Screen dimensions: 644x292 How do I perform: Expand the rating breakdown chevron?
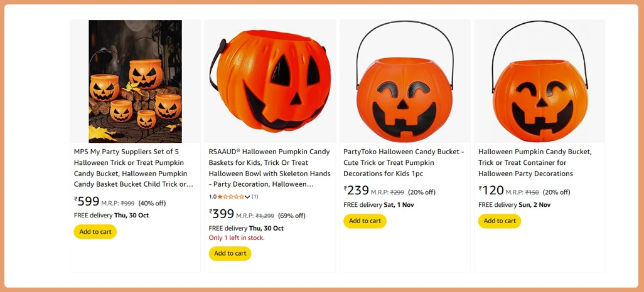click(247, 197)
